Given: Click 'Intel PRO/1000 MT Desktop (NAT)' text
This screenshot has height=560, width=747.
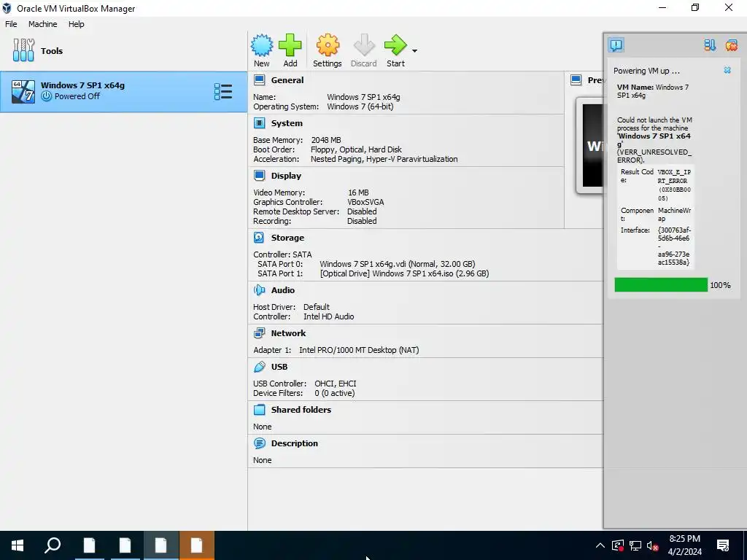Looking at the screenshot, I should click(359, 350).
